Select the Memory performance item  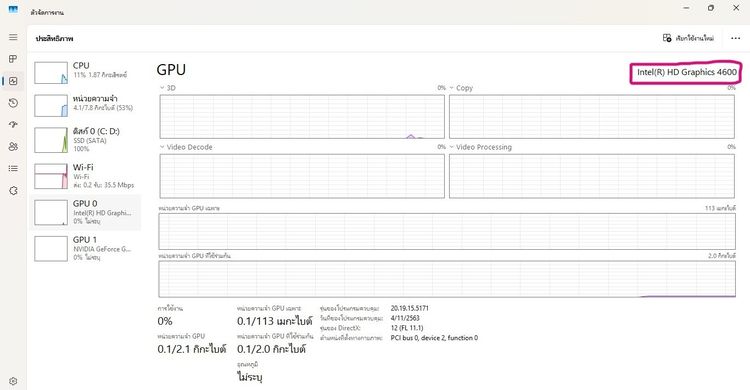click(85, 105)
